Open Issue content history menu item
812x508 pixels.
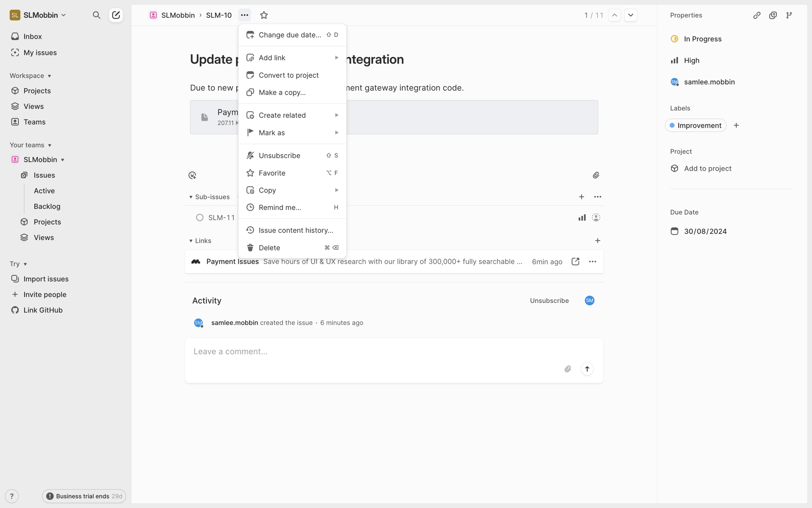click(292, 230)
